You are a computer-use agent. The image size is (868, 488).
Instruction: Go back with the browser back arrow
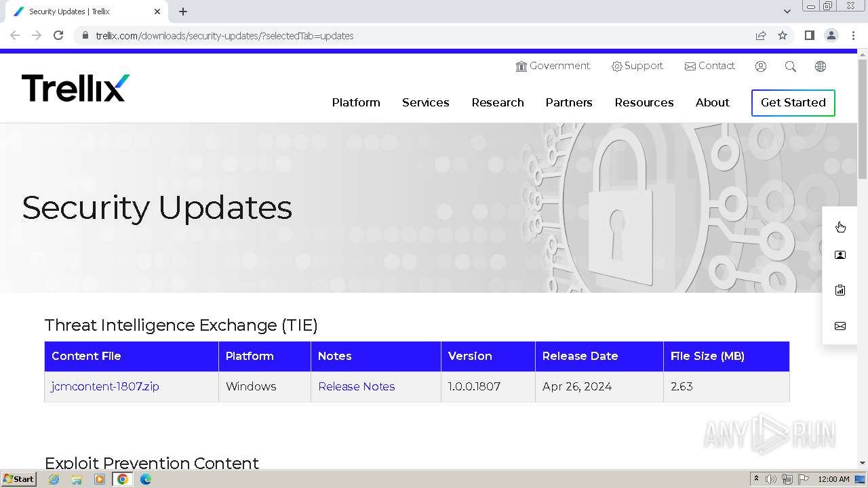pyautogui.click(x=15, y=35)
